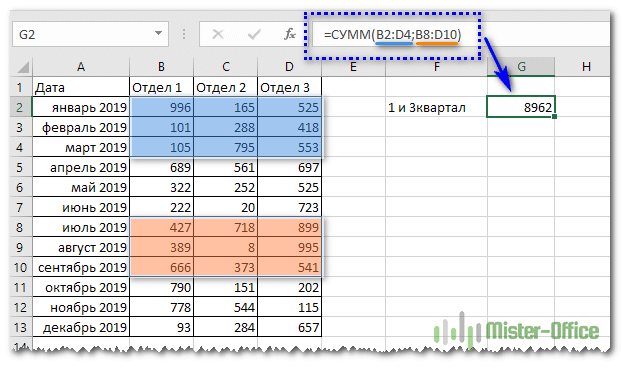Select column B header
Viewport: 621px width, 369px height.
coord(162,67)
